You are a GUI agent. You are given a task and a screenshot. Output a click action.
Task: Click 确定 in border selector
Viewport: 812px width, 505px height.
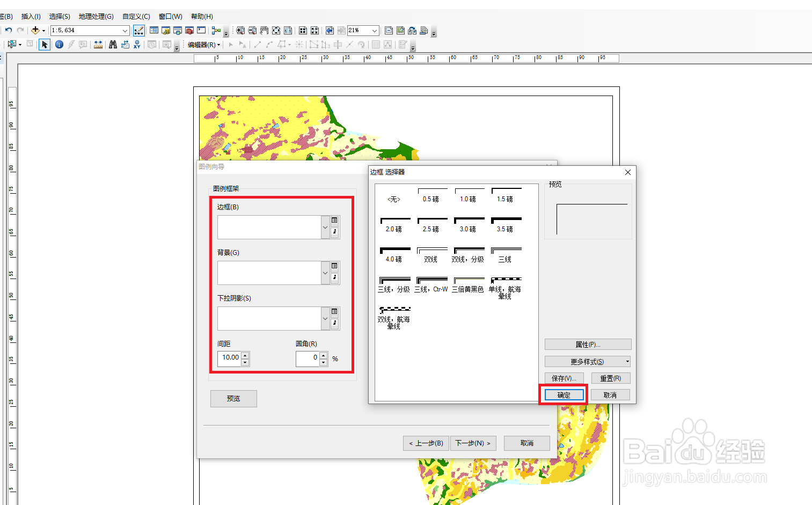564,395
